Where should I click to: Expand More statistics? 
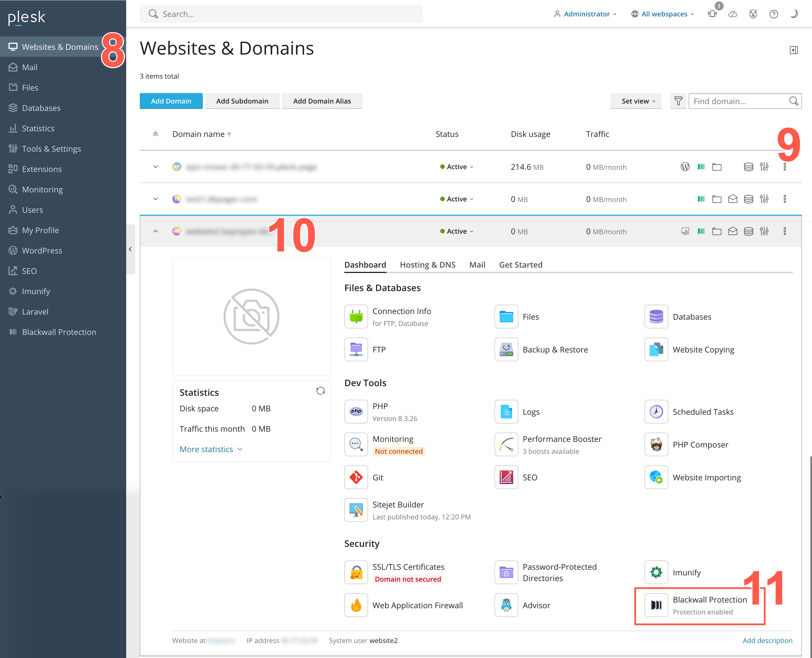click(211, 449)
